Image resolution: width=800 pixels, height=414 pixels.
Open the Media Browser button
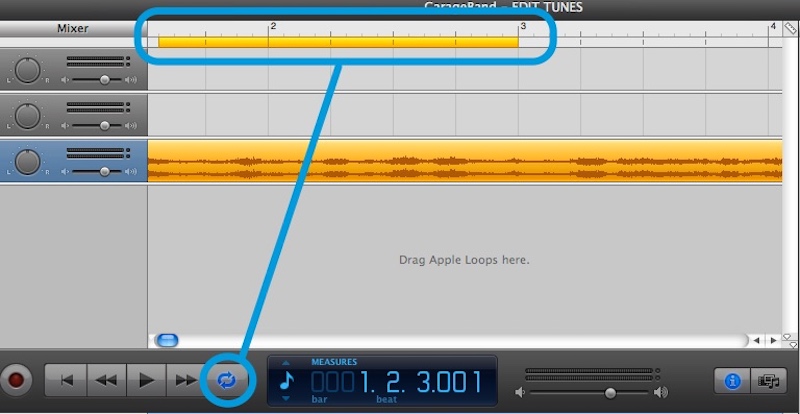(x=768, y=381)
